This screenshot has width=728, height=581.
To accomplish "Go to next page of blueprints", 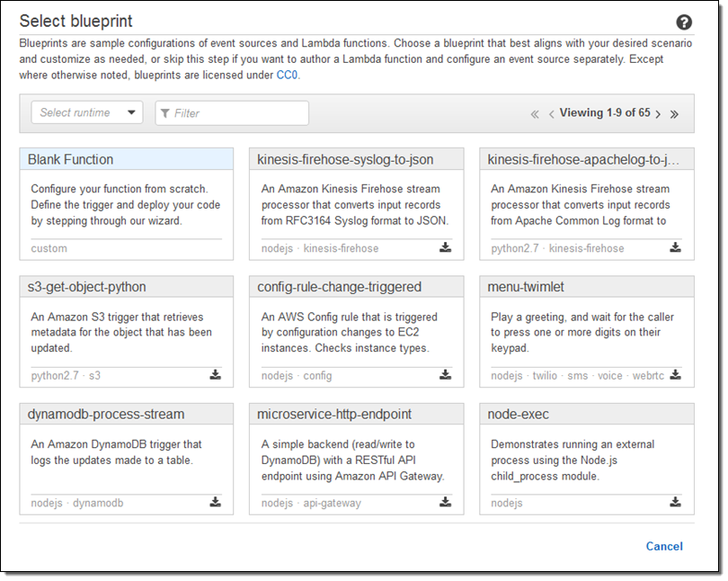I will [658, 114].
